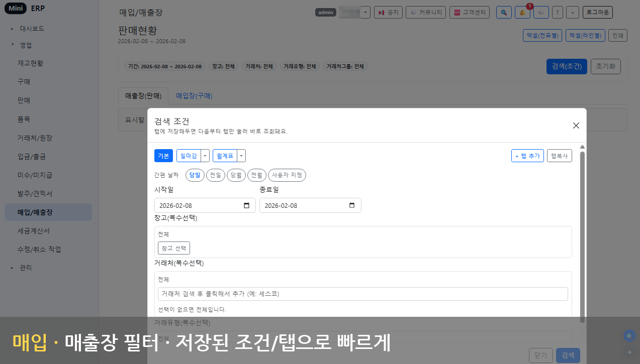
Task: Open the 커뮤니티 community button
Action: coord(426,13)
